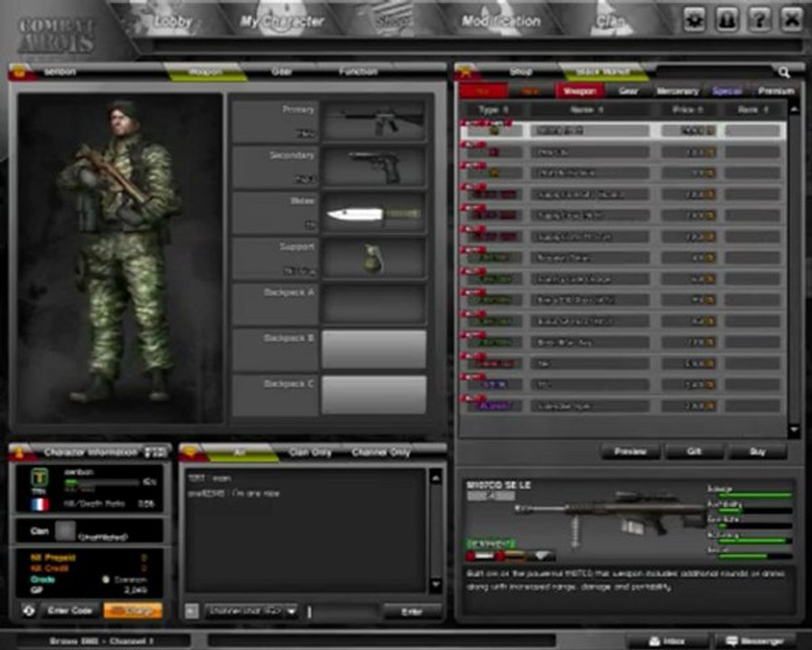Viewport: 812px width, 650px height.
Task: Click chat log scroll up arrow
Action: [x=436, y=478]
